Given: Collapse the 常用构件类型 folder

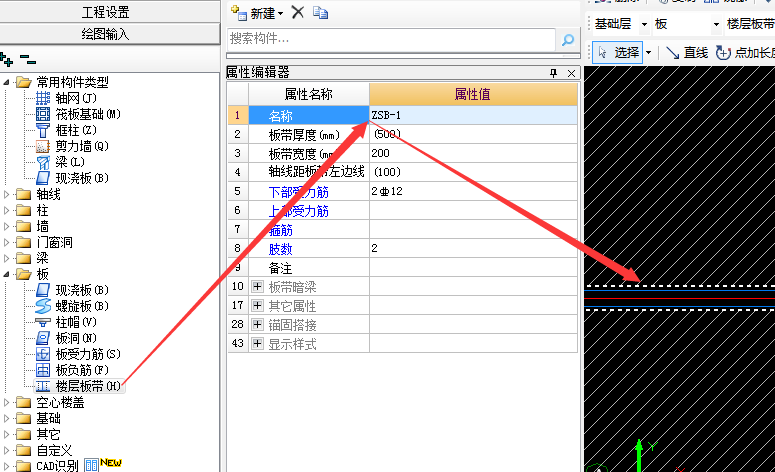Looking at the screenshot, I should 6,82.
